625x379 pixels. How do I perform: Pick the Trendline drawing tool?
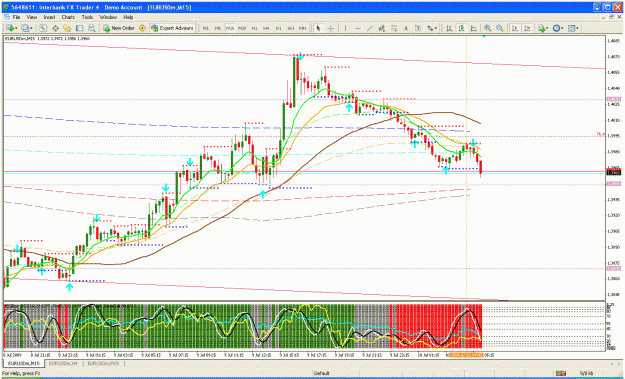[x=370, y=28]
